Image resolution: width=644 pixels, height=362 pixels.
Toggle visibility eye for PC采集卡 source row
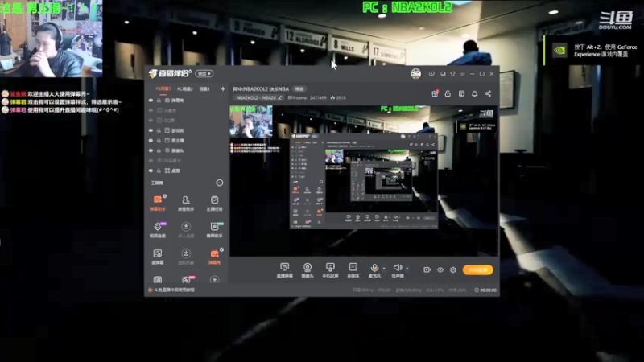(151, 161)
